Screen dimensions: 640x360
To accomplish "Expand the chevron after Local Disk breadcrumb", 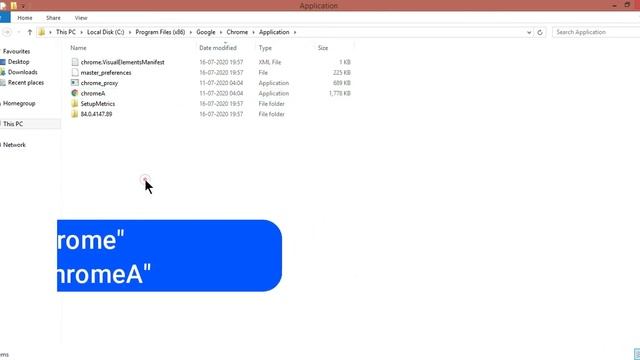I will click(130, 32).
